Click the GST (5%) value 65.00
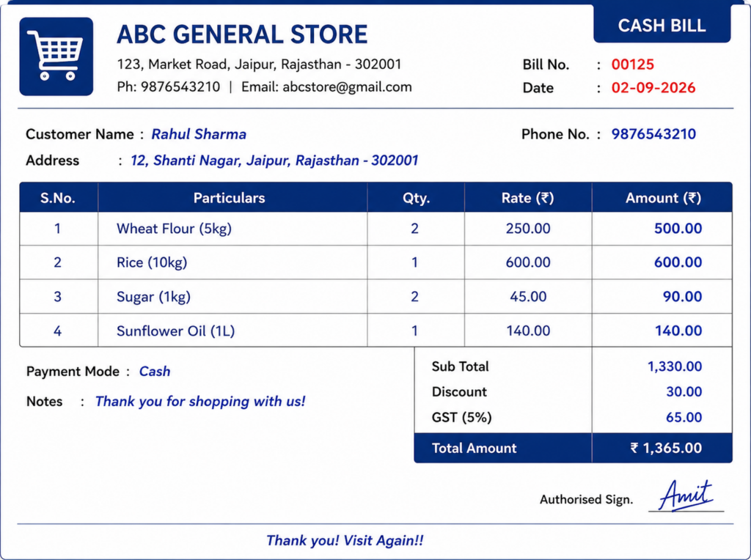 (684, 417)
